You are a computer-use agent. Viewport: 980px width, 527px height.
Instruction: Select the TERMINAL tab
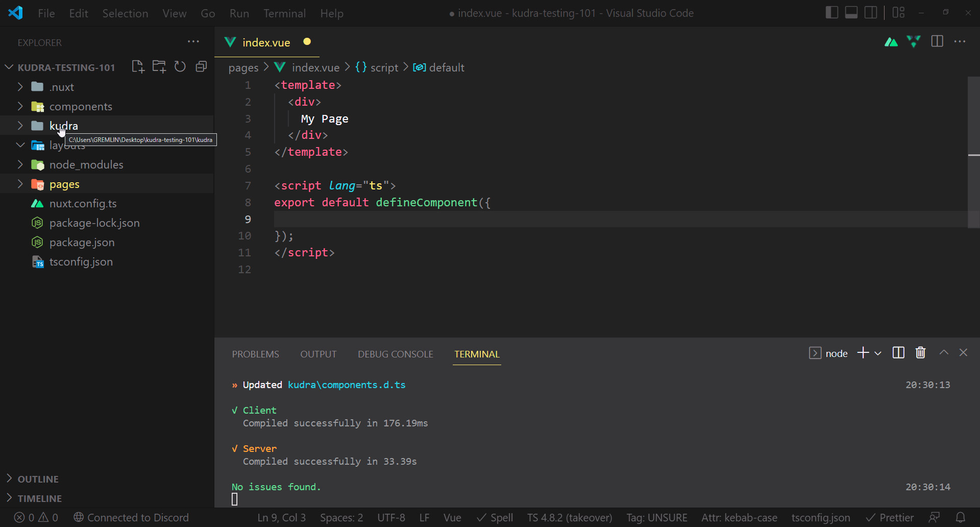point(477,354)
